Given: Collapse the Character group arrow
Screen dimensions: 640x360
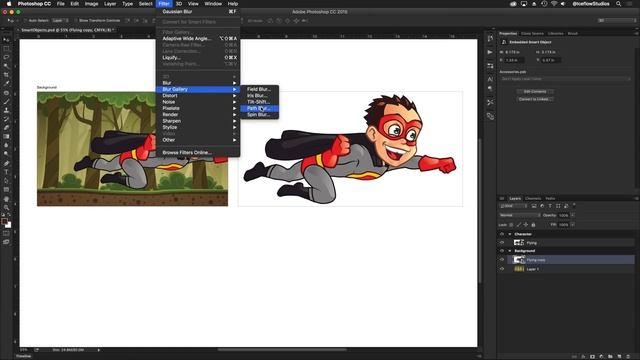Looking at the screenshot, I should pyautogui.click(x=509, y=234).
